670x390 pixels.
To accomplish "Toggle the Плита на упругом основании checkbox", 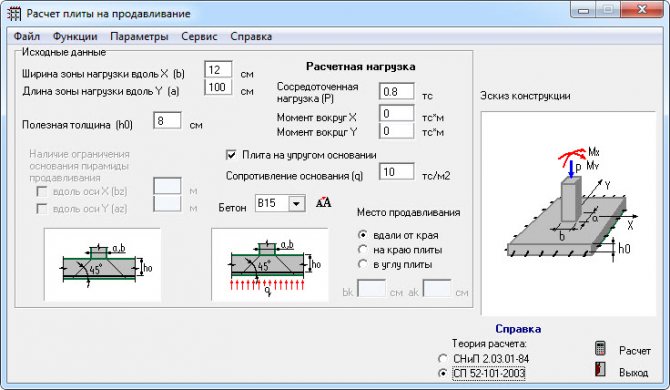I will click(x=231, y=155).
